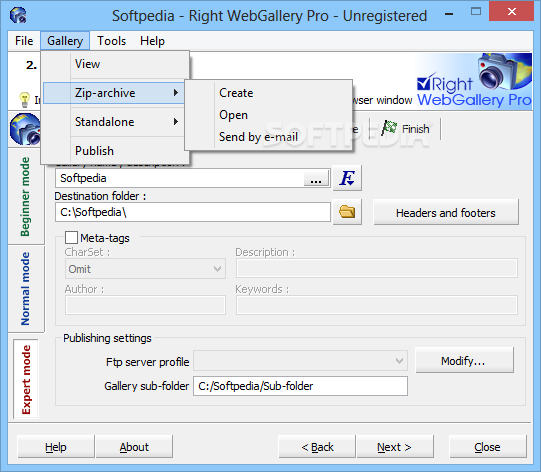This screenshot has height=472, width=541.
Task: Open the CharSet Omit dropdown
Action: pyautogui.click(x=145, y=269)
